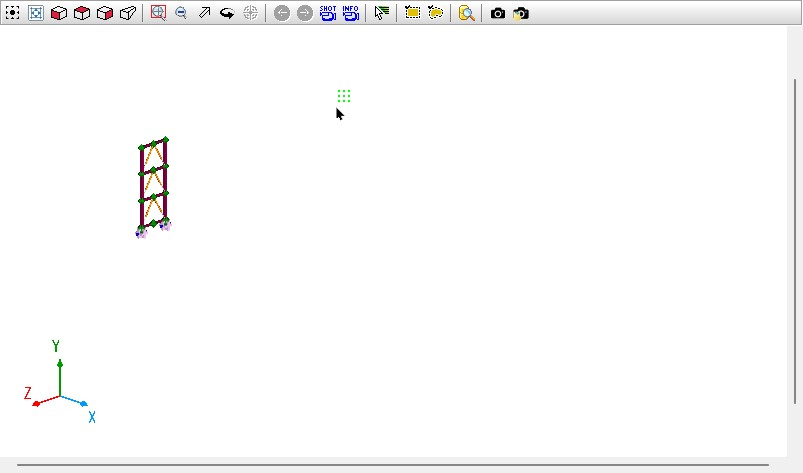Click the curved arrow rotate view tool
Viewport: 803px width, 473px height.
click(227, 13)
